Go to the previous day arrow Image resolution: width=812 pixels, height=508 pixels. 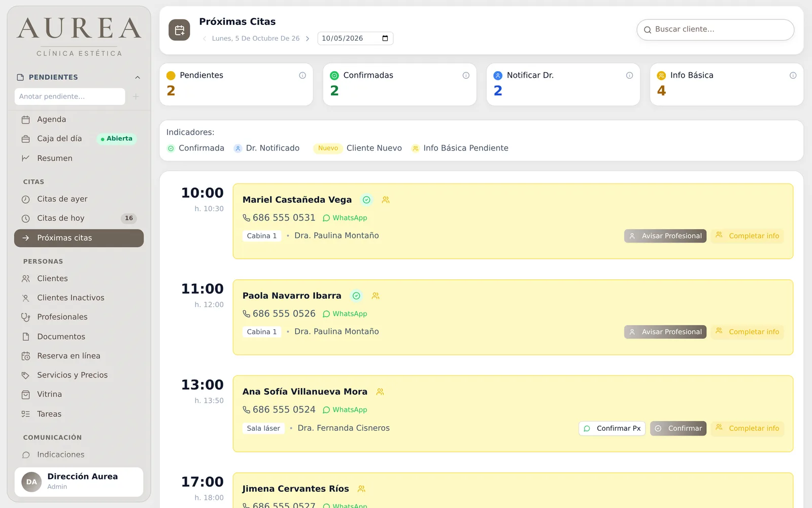click(x=205, y=39)
